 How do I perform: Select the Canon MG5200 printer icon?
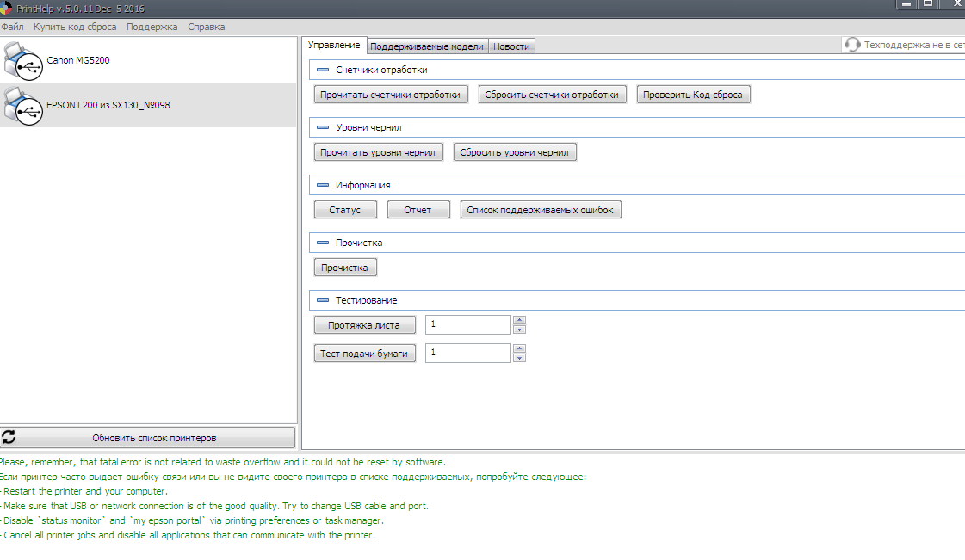(23, 61)
